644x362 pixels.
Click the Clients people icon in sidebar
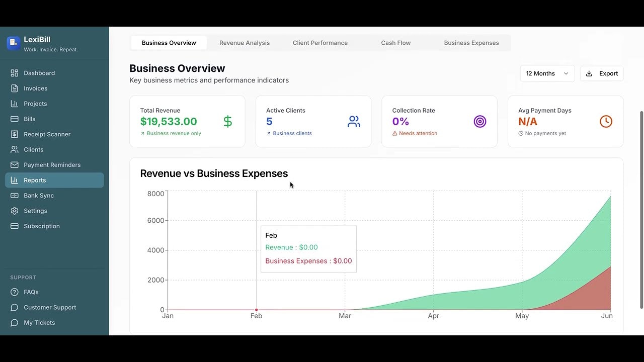(x=15, y=150)
